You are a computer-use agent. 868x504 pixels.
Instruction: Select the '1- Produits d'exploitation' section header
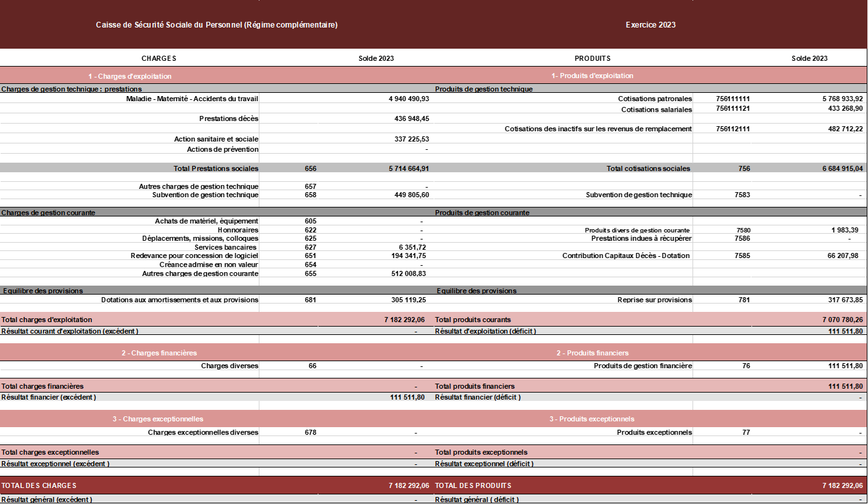(592, 76)
